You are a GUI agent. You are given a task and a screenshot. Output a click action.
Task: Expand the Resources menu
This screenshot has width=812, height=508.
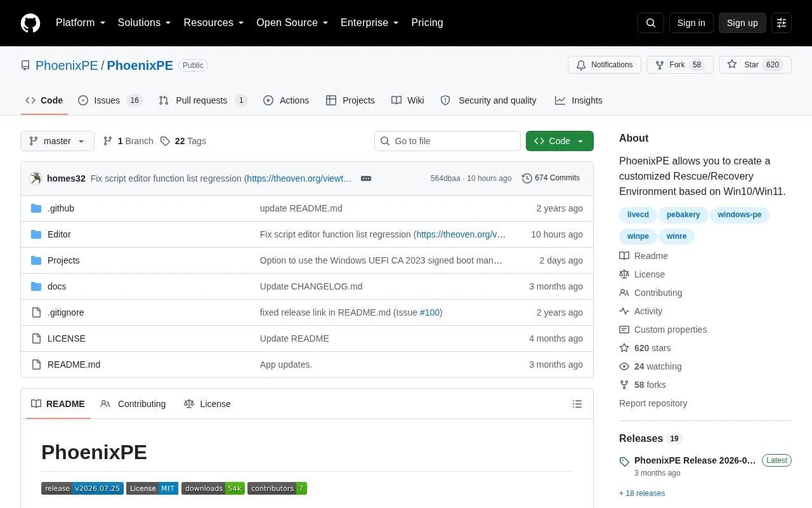point(214,23)
